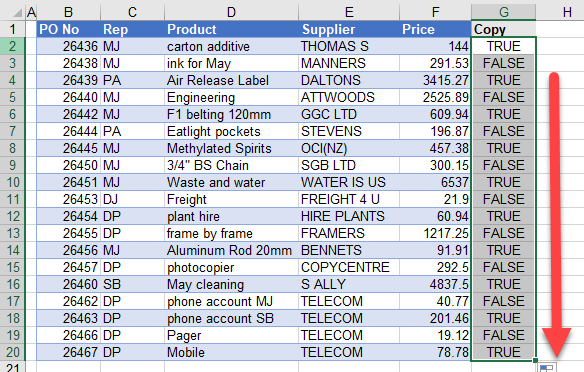Select column B header
The image size is (584, 372).
point(69,12)
